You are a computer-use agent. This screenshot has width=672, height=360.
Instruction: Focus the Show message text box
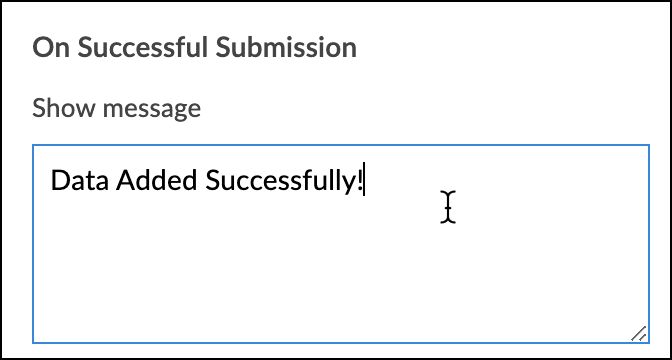coord(341,244)
